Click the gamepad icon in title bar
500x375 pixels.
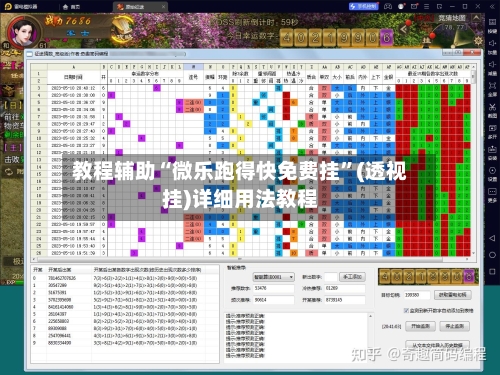point(388,6)
